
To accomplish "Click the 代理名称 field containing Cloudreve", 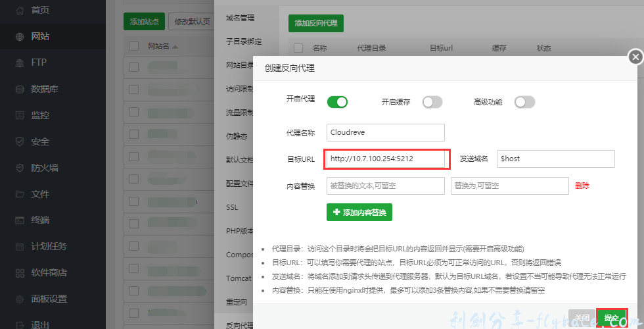I will 386,132.
